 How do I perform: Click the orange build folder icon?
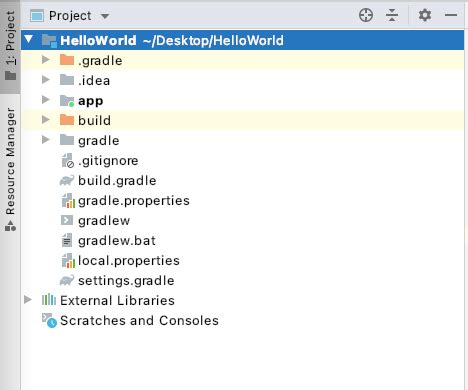pos(67,120)
